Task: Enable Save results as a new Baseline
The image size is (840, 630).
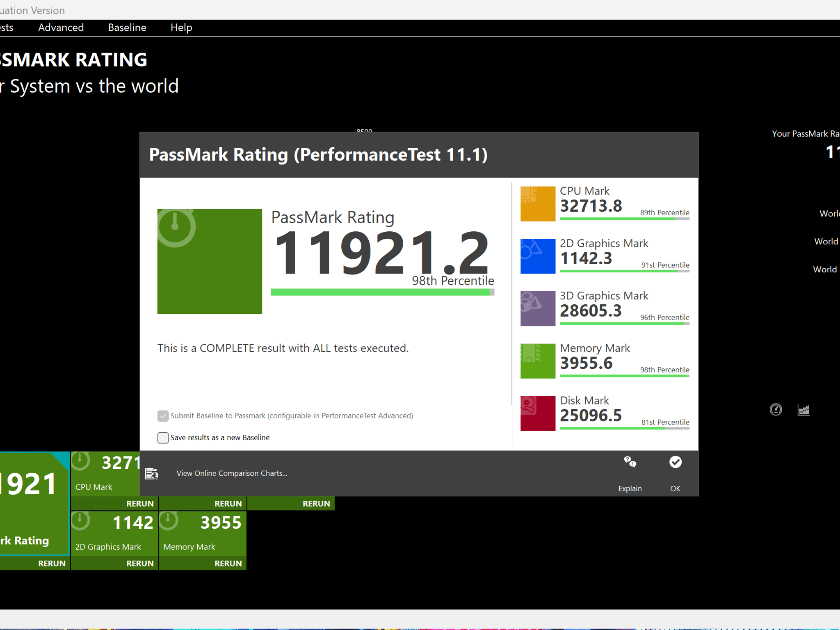Action: pyautogui.click(x=163, y=438)
